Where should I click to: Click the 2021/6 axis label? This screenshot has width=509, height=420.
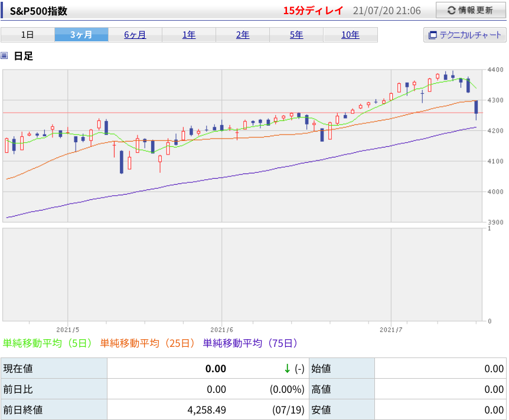click(221, 330)
